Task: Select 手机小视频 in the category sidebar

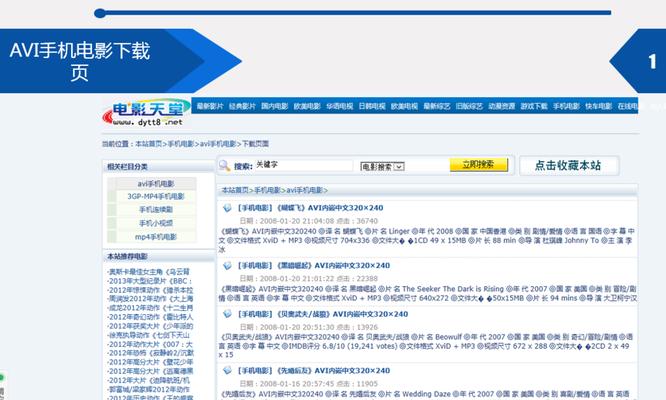Action: [156, 223]
